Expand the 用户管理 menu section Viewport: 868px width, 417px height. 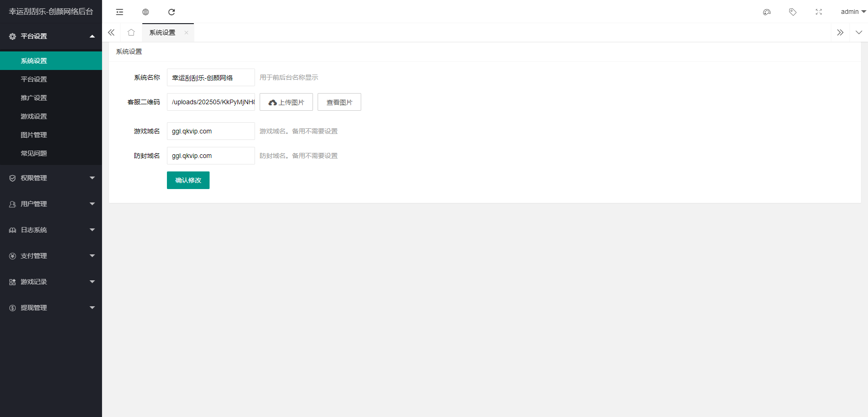[x=51, y=204]
